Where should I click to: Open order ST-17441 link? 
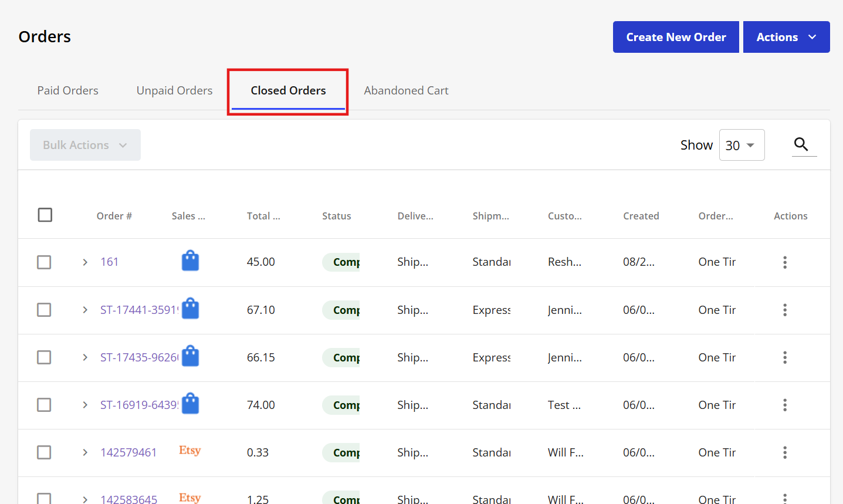[139, 310]
